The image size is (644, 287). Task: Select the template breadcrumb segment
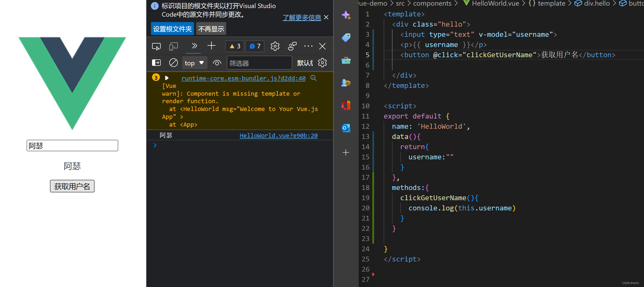point(551,3)
